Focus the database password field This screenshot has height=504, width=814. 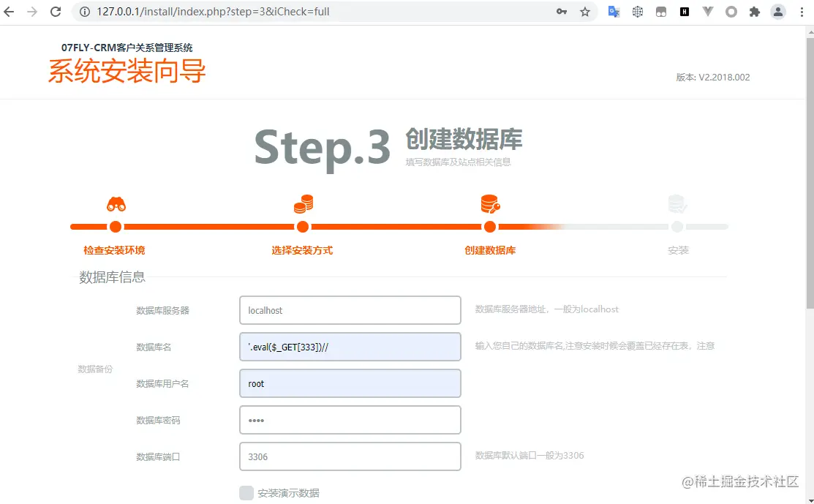[350, 420]
